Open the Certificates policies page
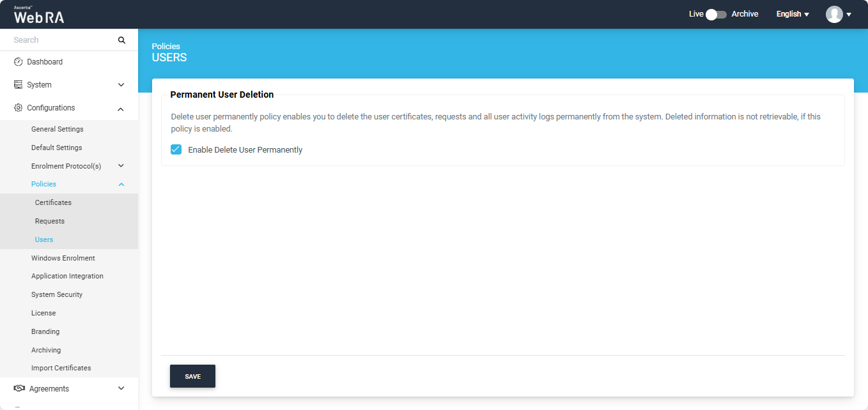Viewport: 868px width, 410px height. point(53,202)
